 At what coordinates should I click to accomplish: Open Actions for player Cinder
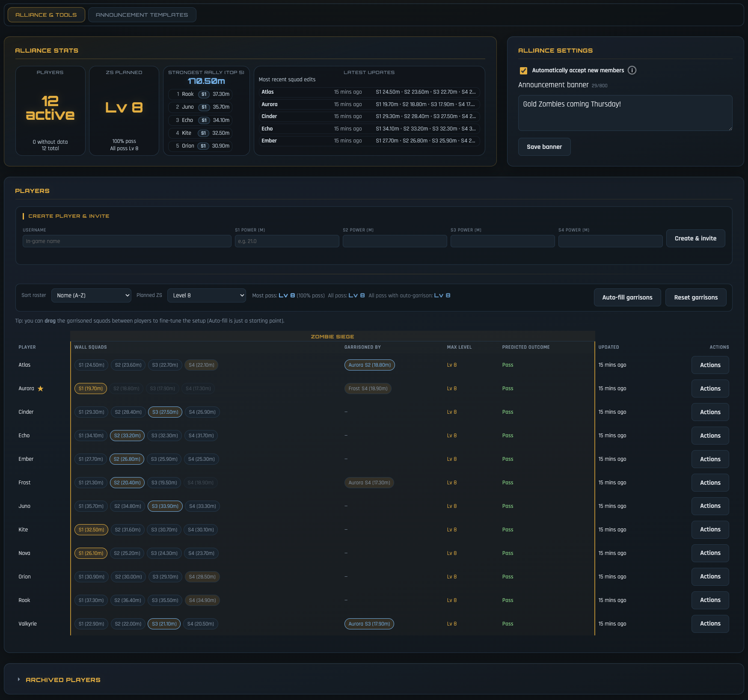click(x=710, y=412)
